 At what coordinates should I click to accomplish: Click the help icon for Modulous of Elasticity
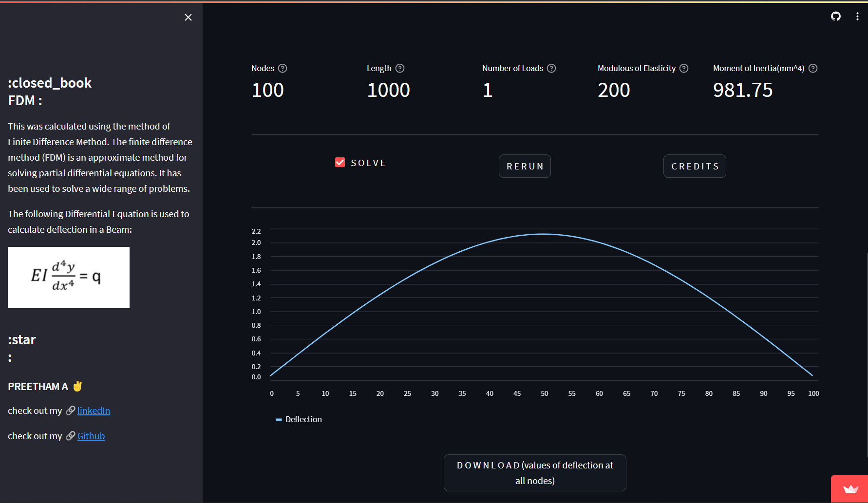[x=683, y=68]
